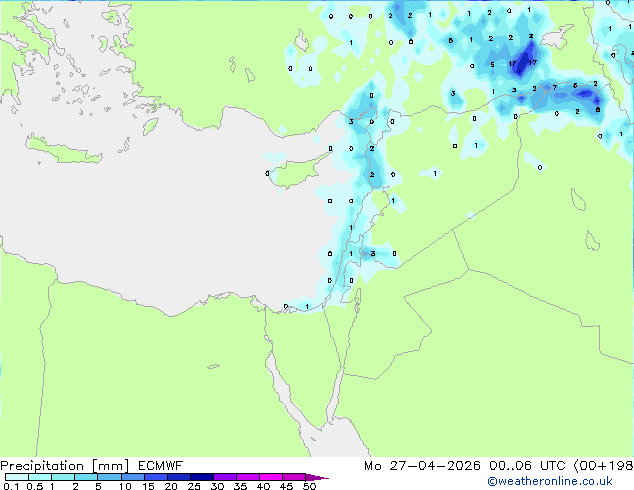Viewport: 634px width, 490px height.
Task: Select the legend swatch between 10 and 15
Action: click(x=132, y=477)
